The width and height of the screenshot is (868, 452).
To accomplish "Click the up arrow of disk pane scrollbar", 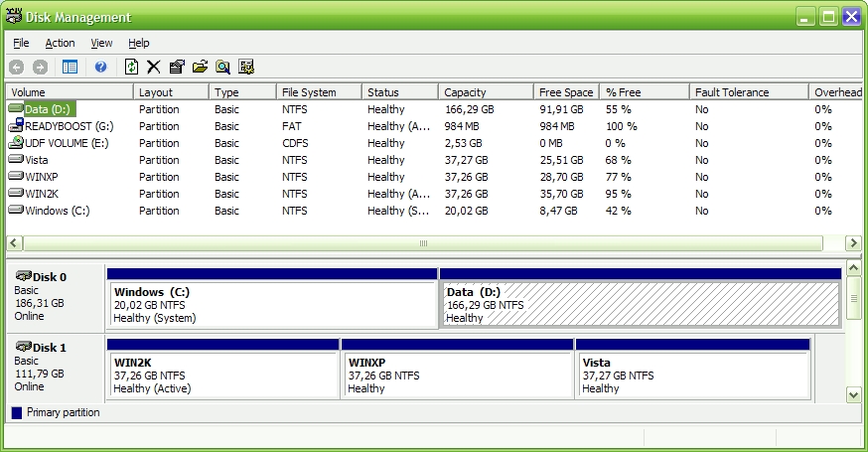I will click(854, 268).
